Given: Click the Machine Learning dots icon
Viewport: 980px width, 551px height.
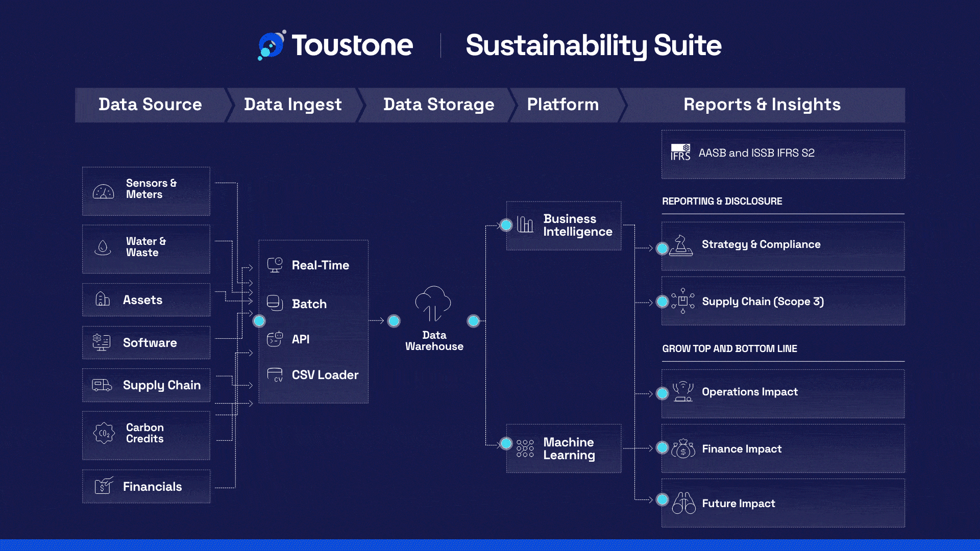Looking at the screenshot, I should (x=525, y=448).
